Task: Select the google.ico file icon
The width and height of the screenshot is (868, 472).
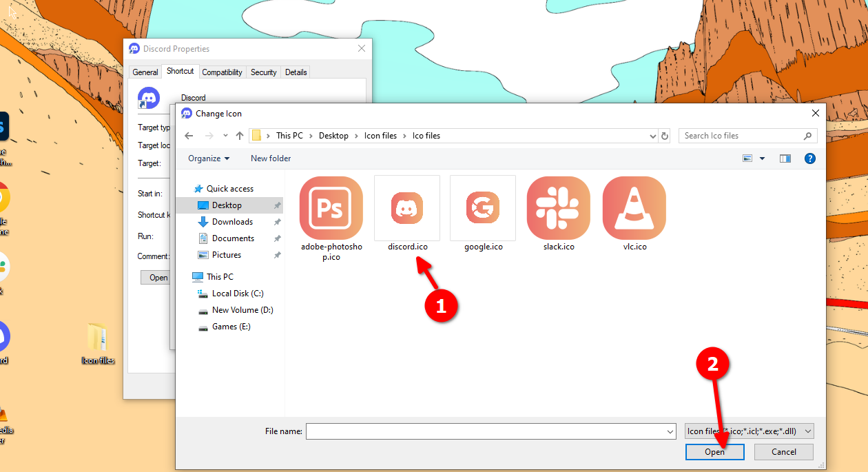Action: click(x=483, y=207)
